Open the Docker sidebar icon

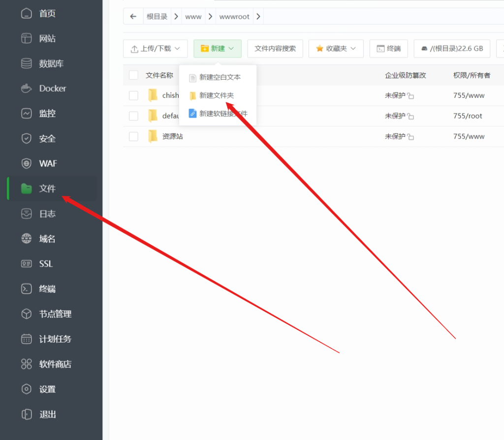27,89
